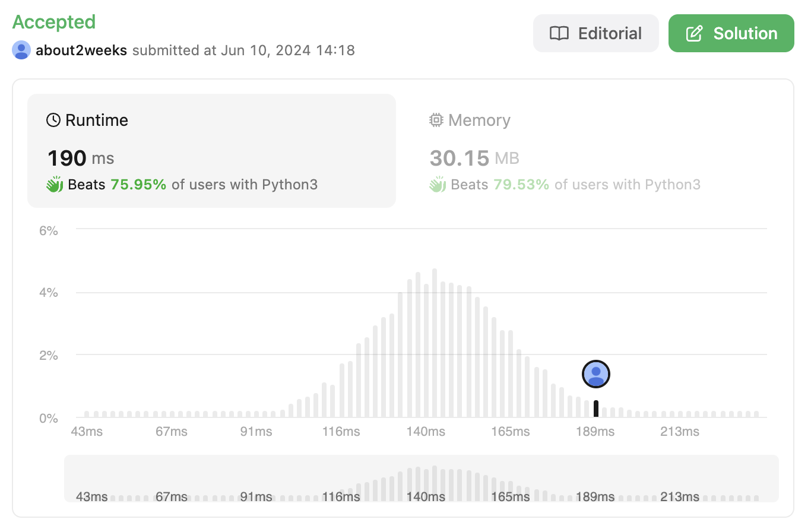Viewport: 811px width, 532px height.
Task: Click the avatar marker above the chart
Action: click(596, 374)
